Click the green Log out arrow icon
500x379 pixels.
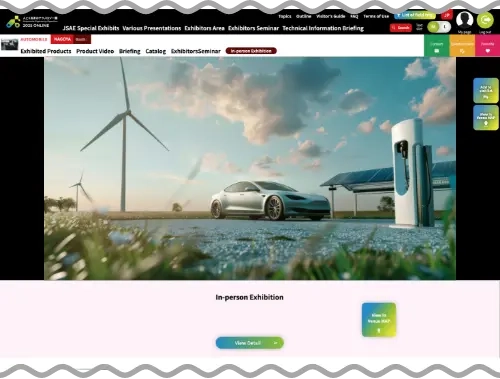[x=485, y=20]
